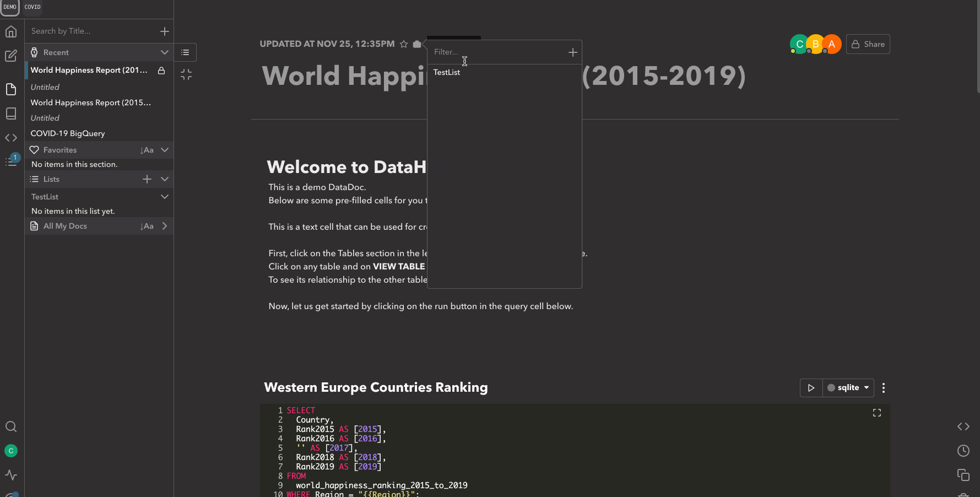Open the search magnifier icon in sidebar
Screen dimensions: 980x497
click(x=11, y=426)
